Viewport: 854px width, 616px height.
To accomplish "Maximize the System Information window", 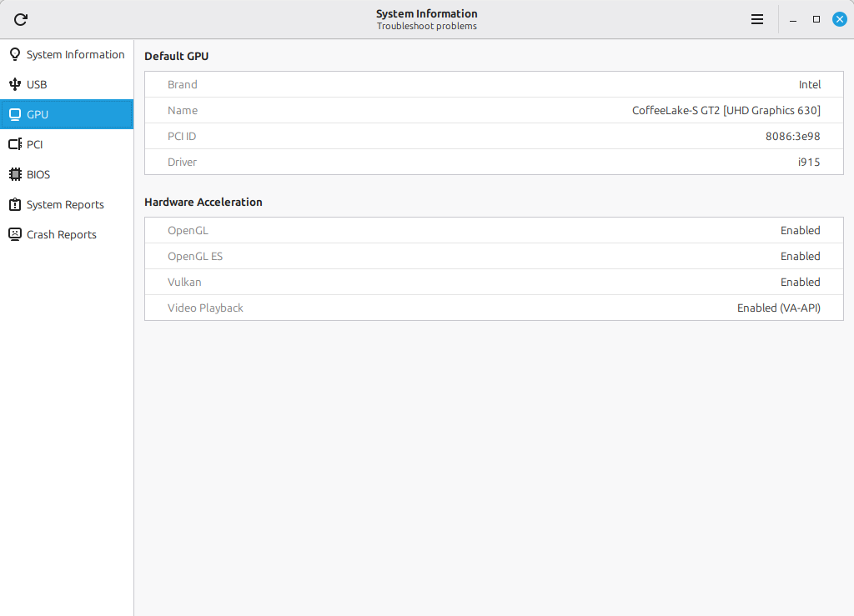I will [x=816, y=19].
